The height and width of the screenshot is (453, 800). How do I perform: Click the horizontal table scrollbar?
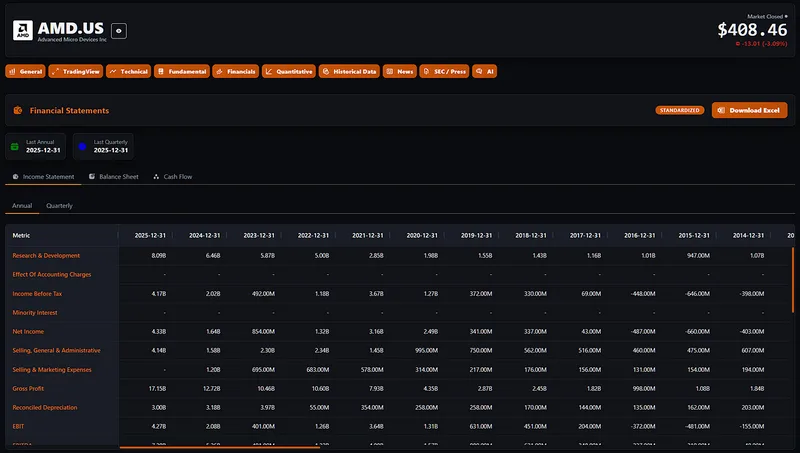tap(220, 447)
